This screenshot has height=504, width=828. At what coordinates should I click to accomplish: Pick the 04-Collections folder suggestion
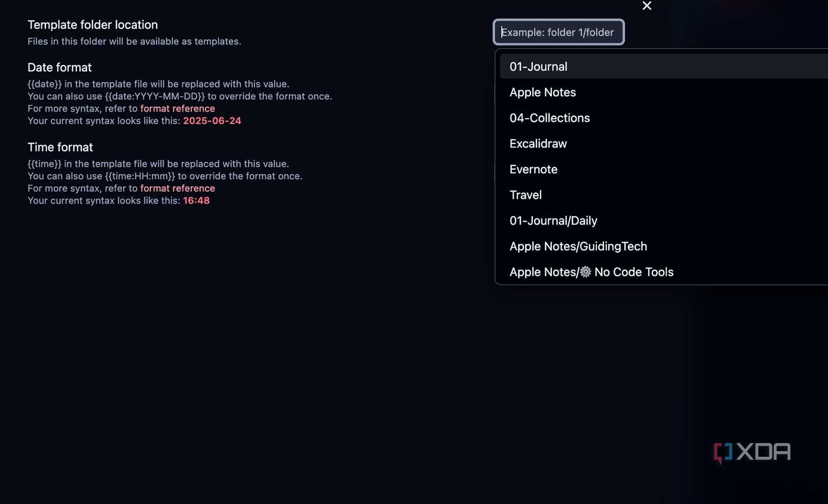[664, 118]
